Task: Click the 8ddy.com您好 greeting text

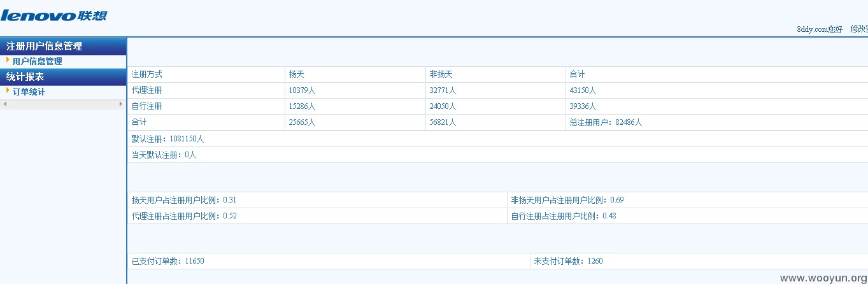Action: tap(820, 29)
